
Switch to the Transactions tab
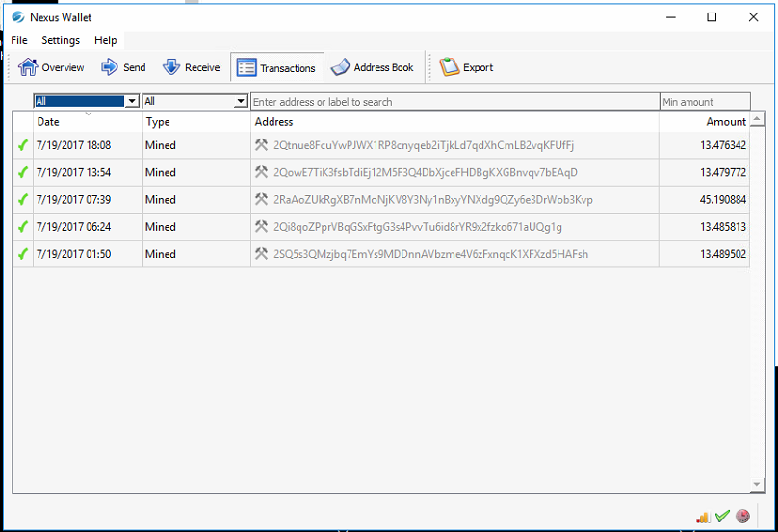[x=276, y=68]
